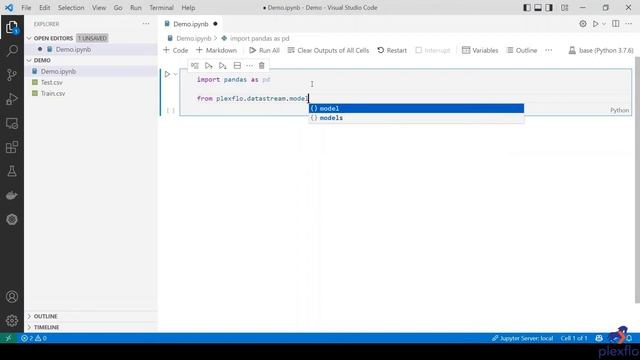Open the Run menu
640x360 pixels.
(136, 8)
